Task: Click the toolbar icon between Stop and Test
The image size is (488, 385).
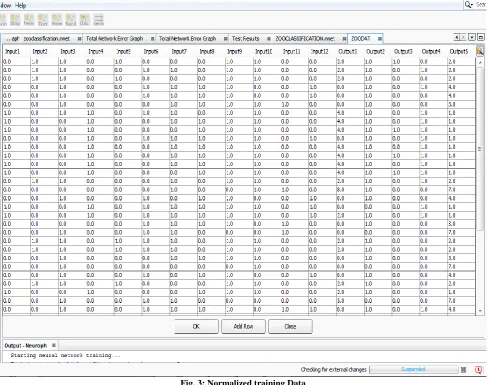Action: [x=29, y=20]
